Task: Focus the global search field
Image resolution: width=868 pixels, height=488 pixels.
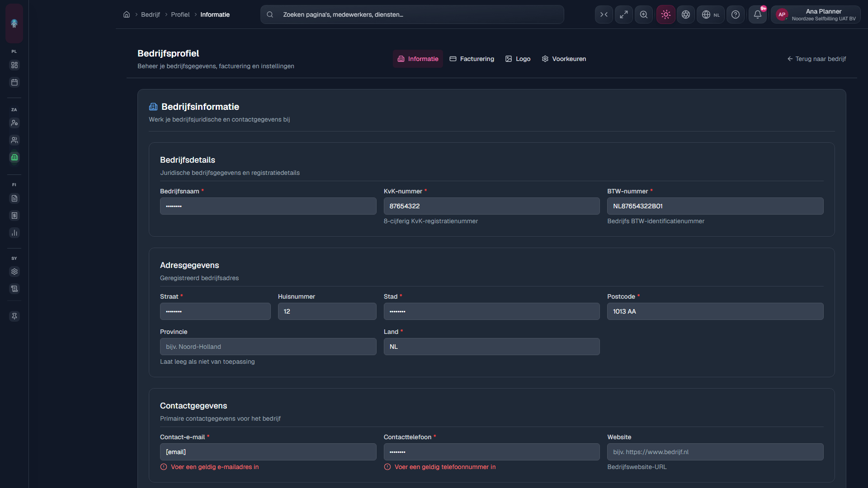Action: (412, 14)
